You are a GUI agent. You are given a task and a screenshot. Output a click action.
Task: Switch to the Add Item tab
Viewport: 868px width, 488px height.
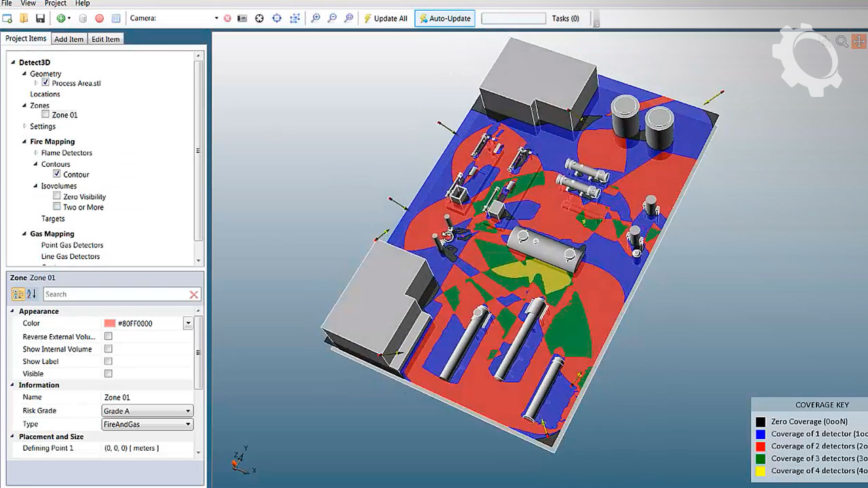(68, 39)
